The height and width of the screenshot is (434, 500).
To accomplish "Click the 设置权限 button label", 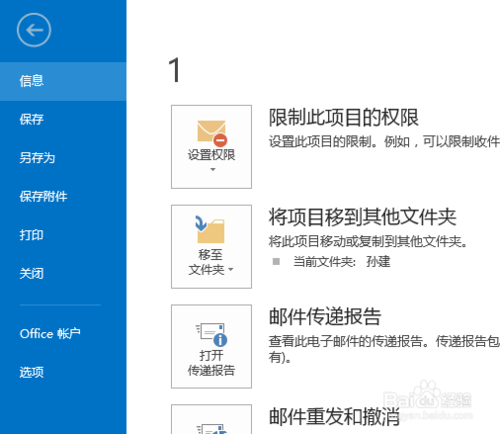I will point(211,155).
